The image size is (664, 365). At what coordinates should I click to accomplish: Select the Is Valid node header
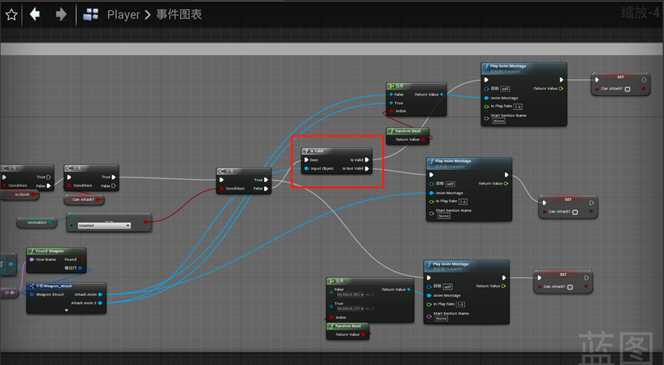point(337,151)
